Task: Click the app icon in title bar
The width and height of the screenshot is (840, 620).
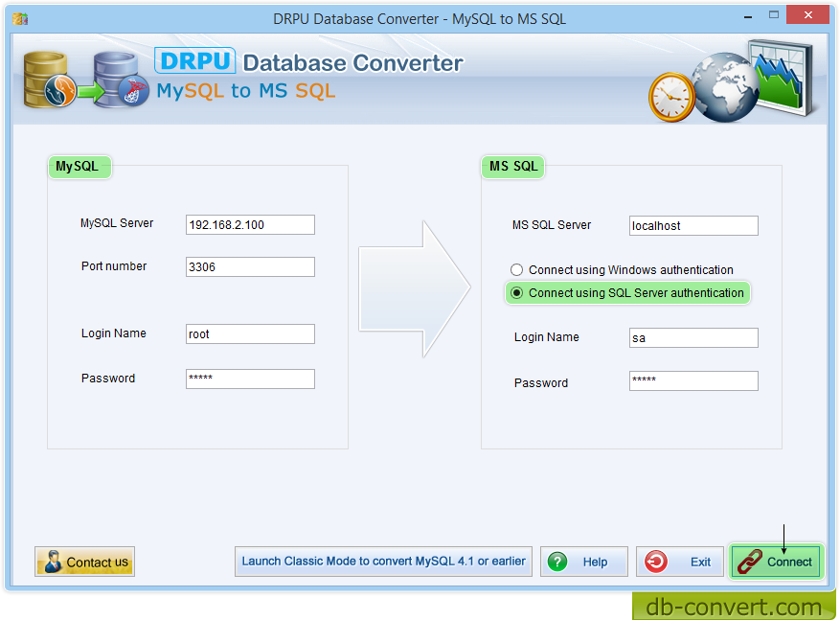Action: pos(20,19)
